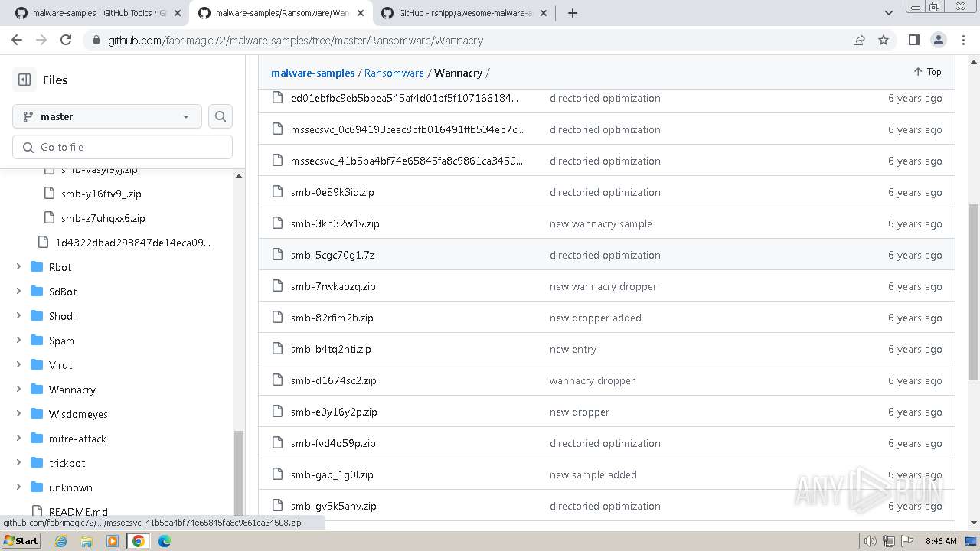Viewport: 980px width, 551px height.
Task: Expand the Virut folder chevron
Action: (18, 365)
